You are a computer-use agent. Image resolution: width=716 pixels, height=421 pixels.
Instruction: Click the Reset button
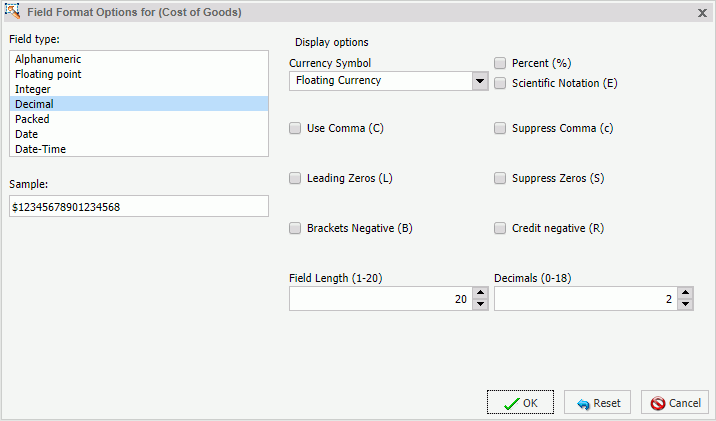pos(596,403)
